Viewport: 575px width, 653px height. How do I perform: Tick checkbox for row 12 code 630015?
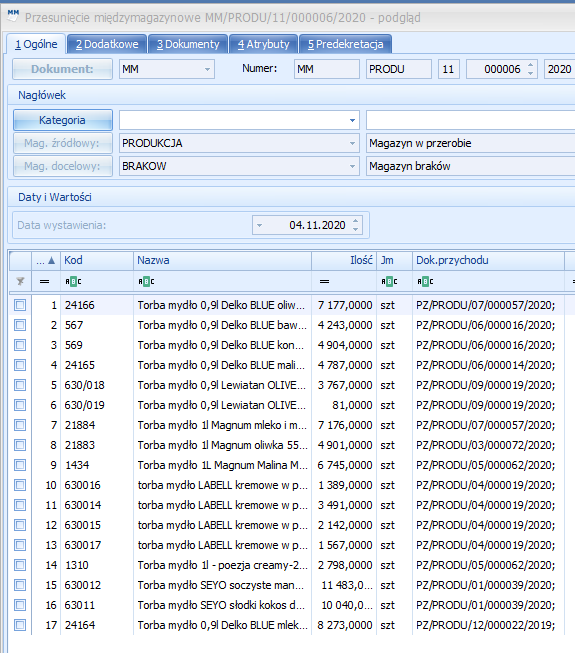[20, 525]
